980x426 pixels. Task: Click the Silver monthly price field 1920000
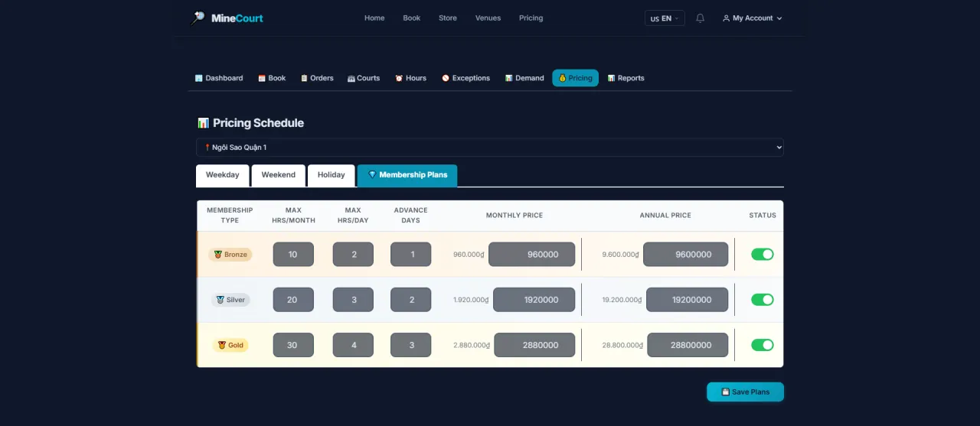point(534,300)
